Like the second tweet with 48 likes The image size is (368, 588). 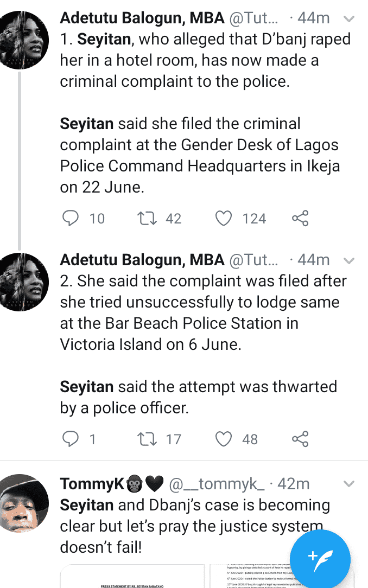[224, 439]
